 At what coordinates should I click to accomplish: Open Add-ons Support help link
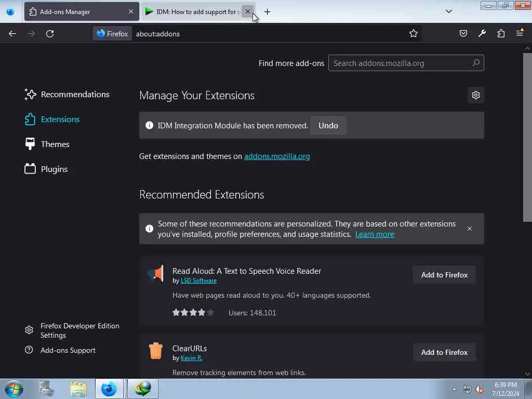[x=60, y=350]
